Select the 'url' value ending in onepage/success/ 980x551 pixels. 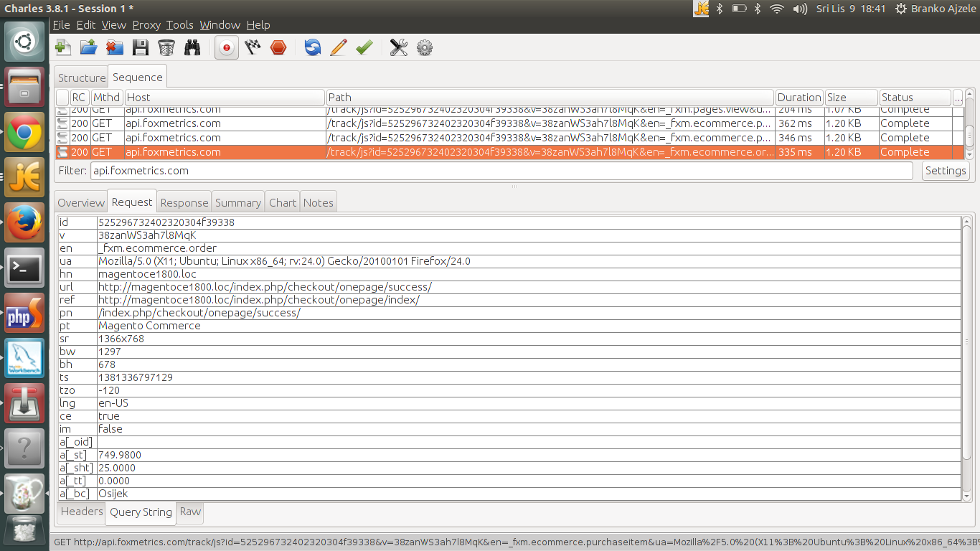(529, 287)
